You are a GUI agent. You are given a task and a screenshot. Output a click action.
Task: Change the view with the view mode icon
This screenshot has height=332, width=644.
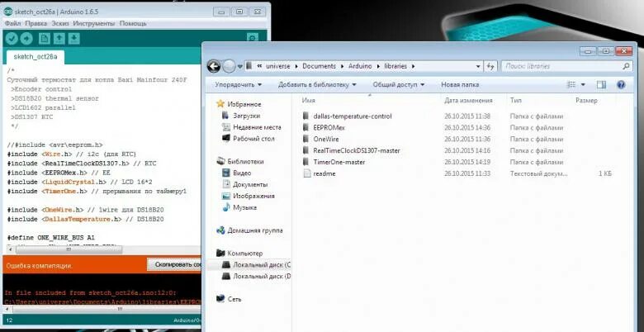pos(571,84)
